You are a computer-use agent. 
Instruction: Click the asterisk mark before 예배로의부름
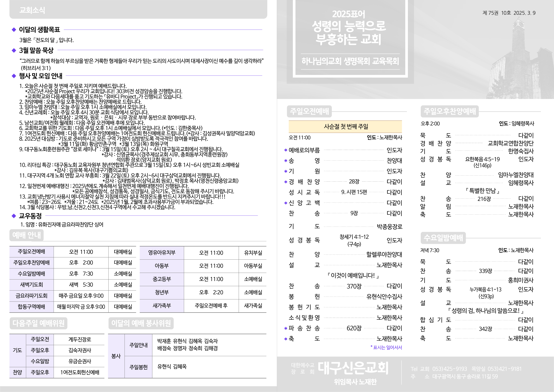(x=286, y=150)
